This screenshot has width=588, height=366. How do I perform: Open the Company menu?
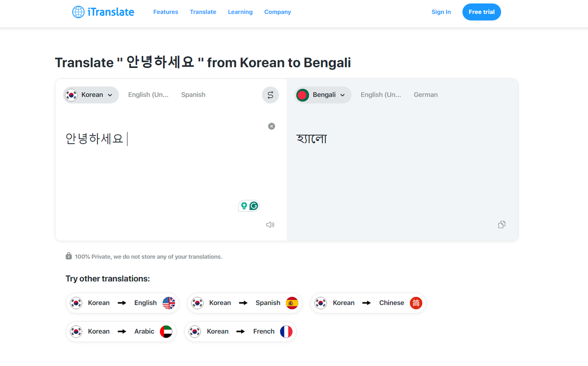click(x=277, y=12)
